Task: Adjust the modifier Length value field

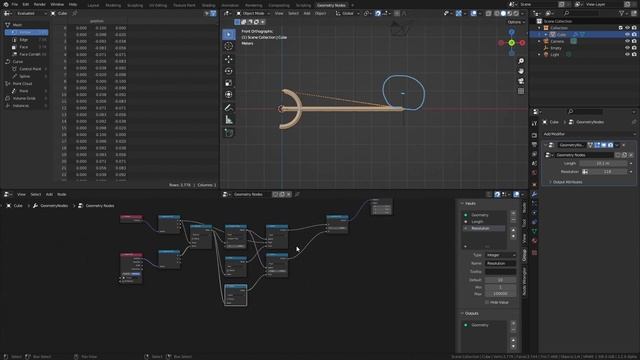Action: point(603,163)
